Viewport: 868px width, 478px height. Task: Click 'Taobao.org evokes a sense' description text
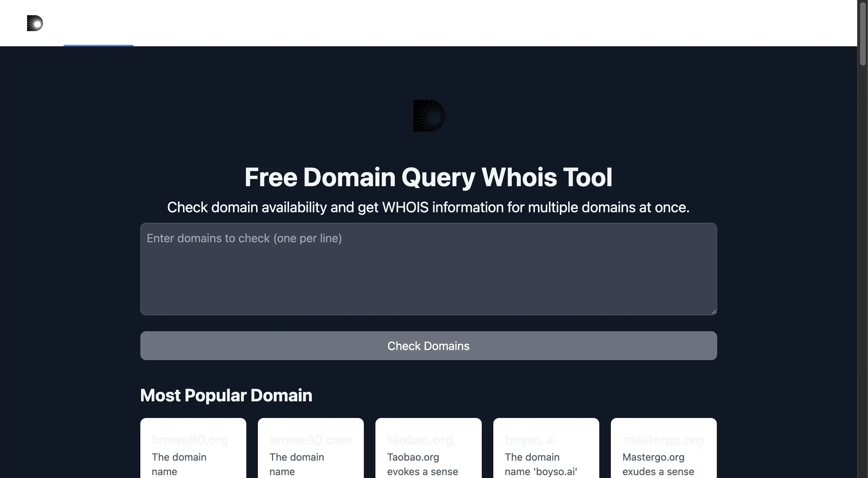pos(422,464)
